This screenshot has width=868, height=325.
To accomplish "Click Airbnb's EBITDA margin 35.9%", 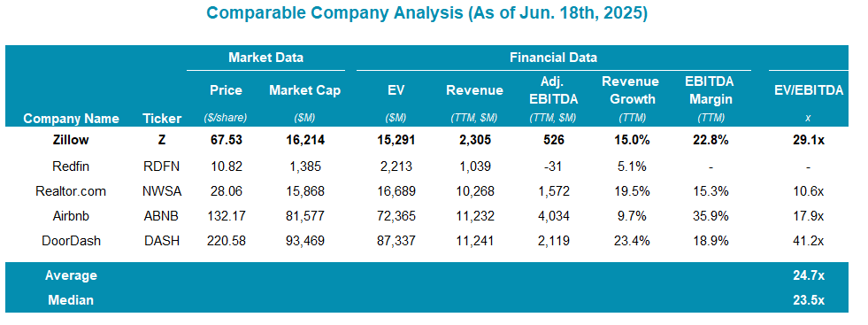I will tap(711, 216).
